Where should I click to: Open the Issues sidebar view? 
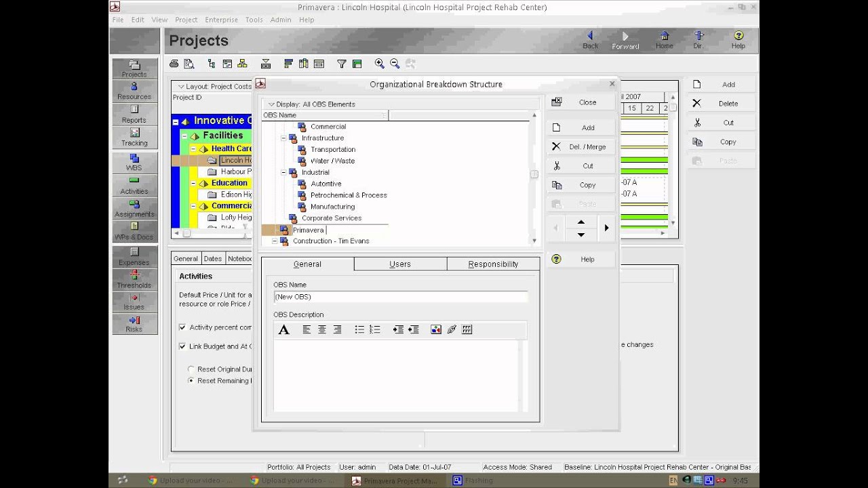point(134,302)
